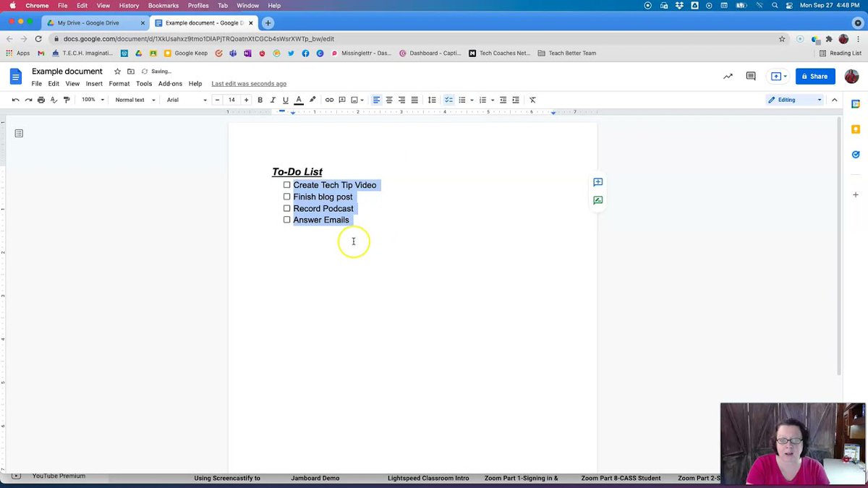Viewport: 868px width, 488px height.
Task: Apply numbered list formatting
Action: (482, 100)
